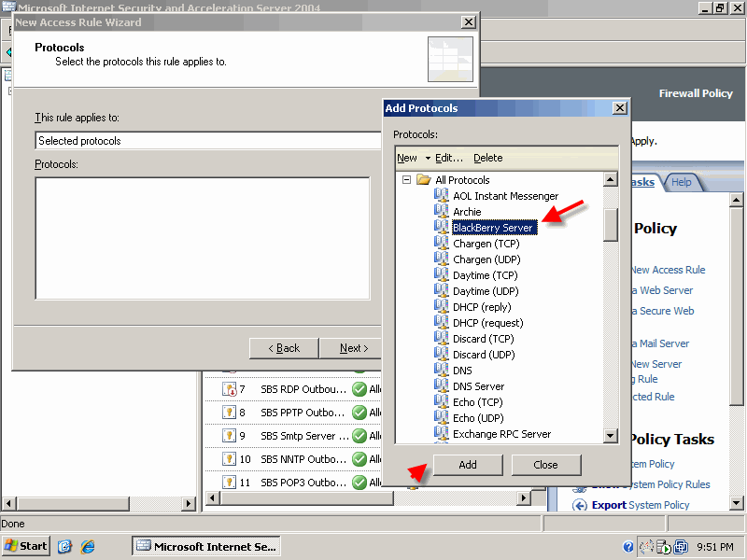Click the rule 7 SBS RDP Outbound icon
The height and width of the screenshot is (560, 747).
(229, 389)
